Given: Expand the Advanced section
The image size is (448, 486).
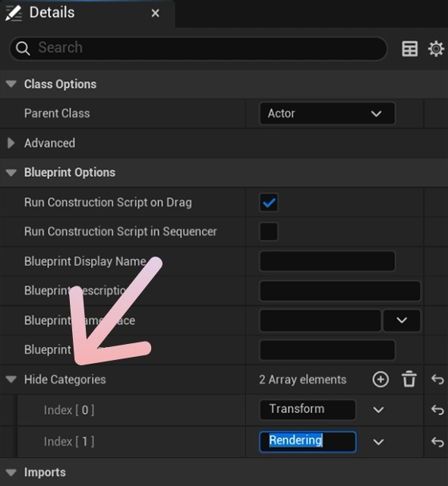Looking at the screenshot, I should pyautogui.click(x=11, y=143).
